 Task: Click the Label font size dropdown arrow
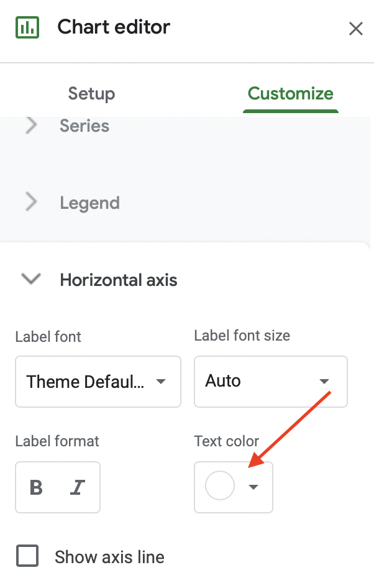coord(323,382)
